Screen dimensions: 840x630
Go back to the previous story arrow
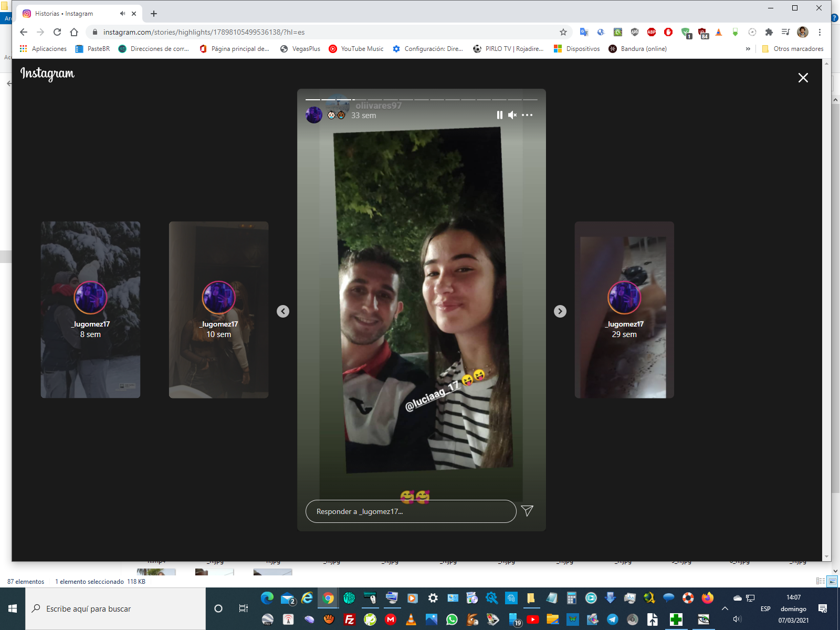point(283,311)
